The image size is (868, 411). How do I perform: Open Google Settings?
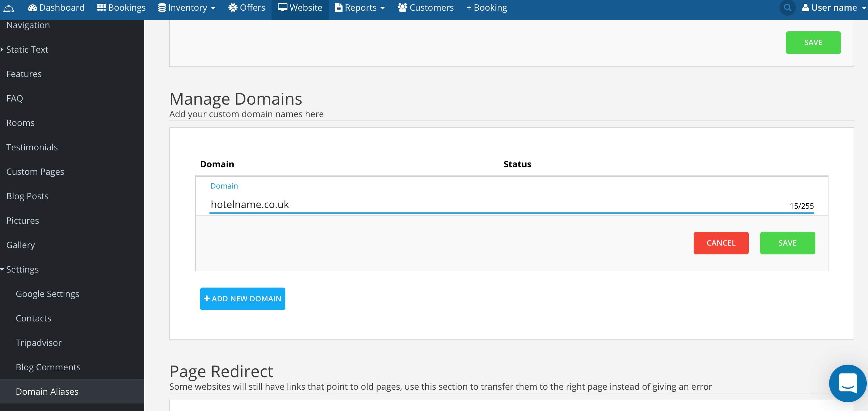(x=48, y=294)
